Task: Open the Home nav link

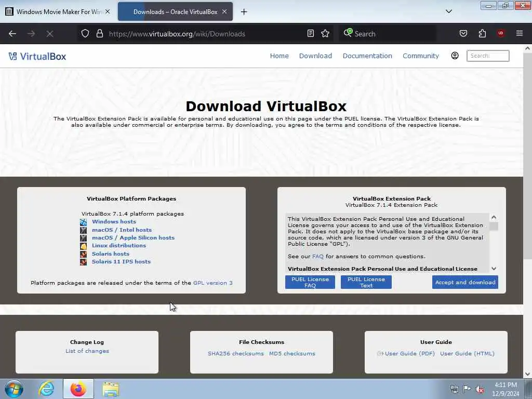Action: (279, 56)
